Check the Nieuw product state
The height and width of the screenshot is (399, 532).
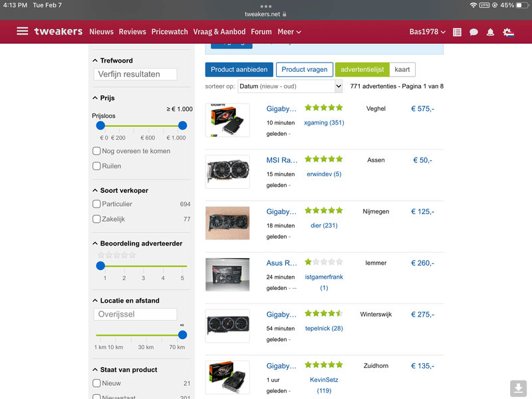tap(96, 383)
